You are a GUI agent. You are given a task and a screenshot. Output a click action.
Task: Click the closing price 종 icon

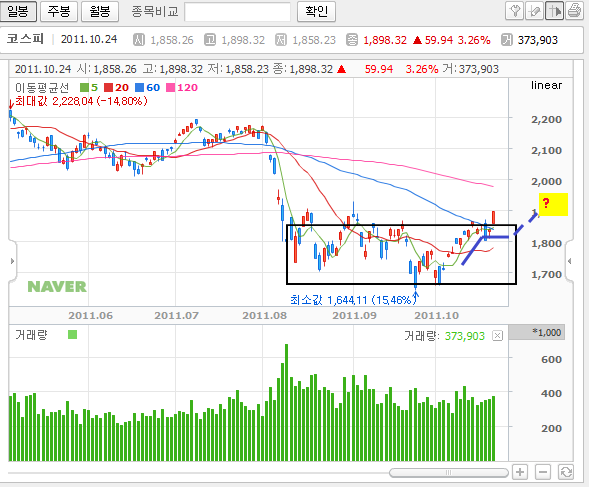tap(352, 40)
